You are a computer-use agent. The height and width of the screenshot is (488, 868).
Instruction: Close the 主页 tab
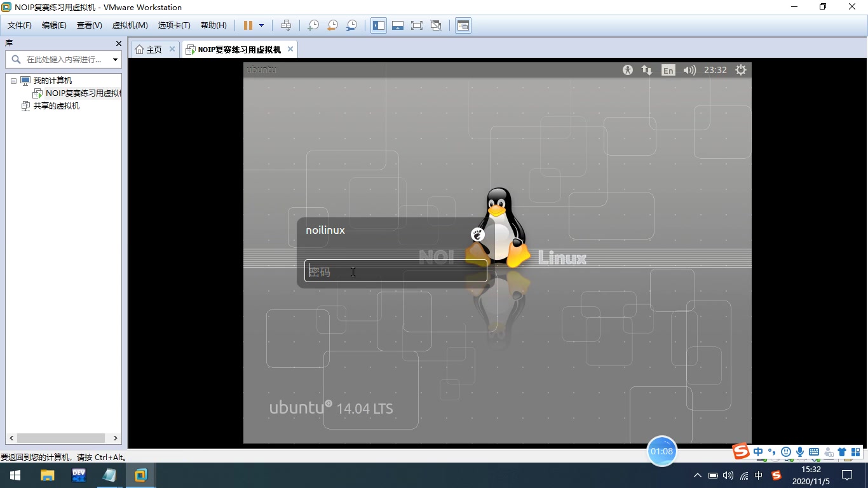coord(172,49)
